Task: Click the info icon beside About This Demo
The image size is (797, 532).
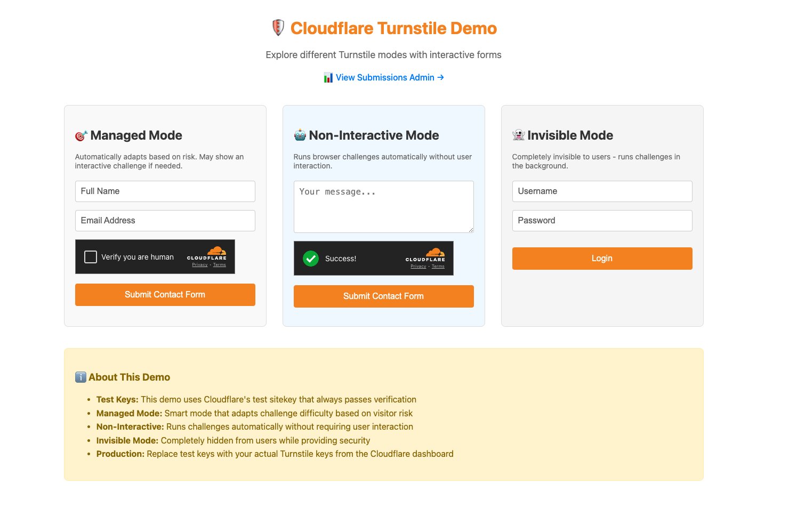Action: click(80, 377)
